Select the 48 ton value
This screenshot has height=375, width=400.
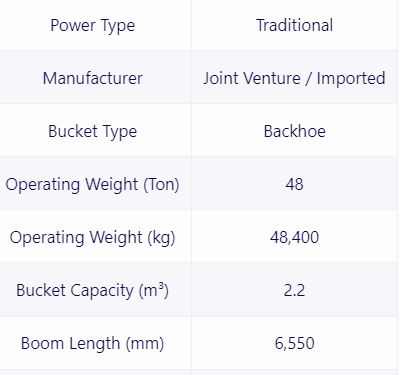pos(294,184)
